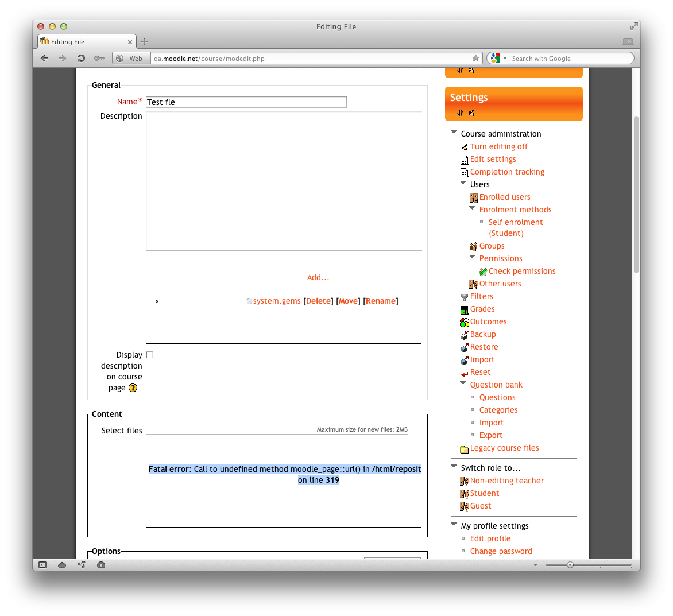Go back with the browser back arrow
This screenshot has width=673, height=616.
(x=45, y=59)
